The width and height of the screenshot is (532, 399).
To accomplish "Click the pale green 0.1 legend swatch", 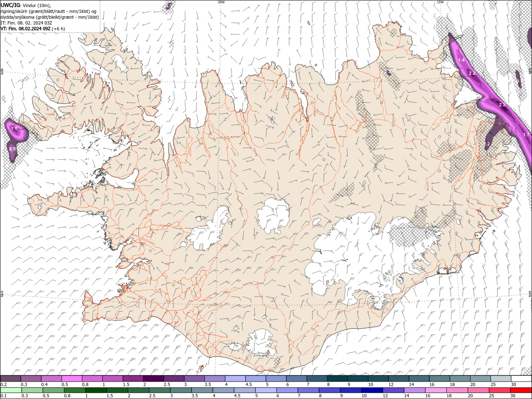I will (x=11, y=390).
